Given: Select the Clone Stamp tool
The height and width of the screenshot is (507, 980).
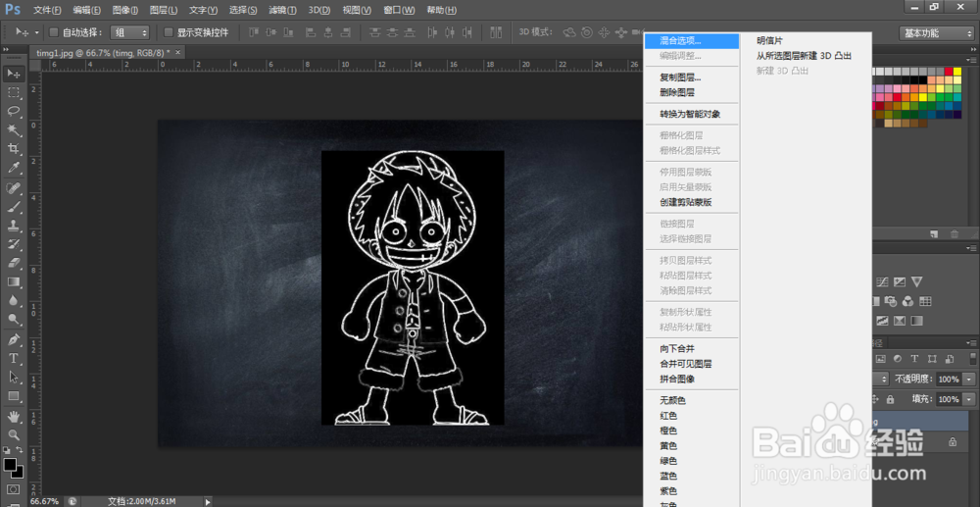Looking at the screenshot, I should (14, 226).
